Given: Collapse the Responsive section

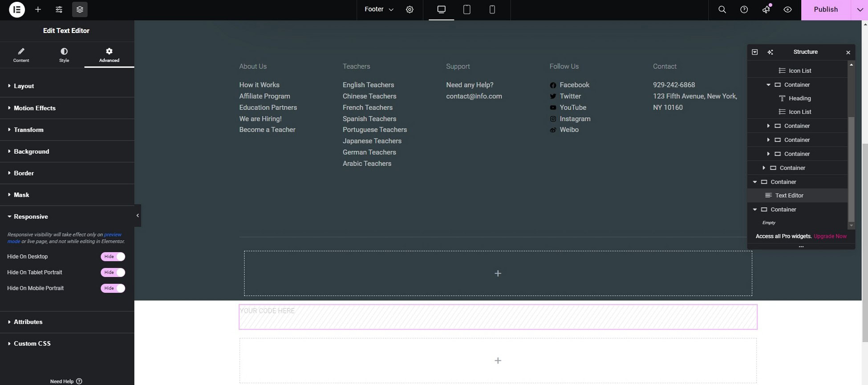Looking at the screenshot, I should tap(67, 217).
